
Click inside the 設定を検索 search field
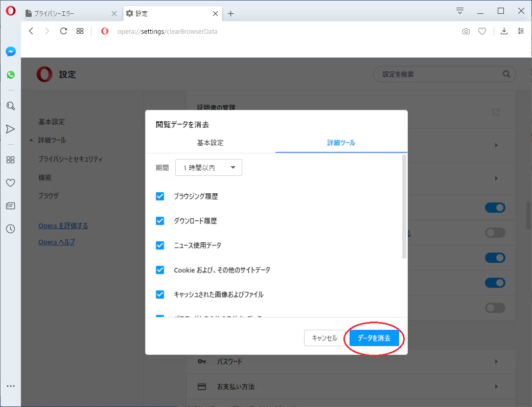pyautogui.click(x=444, y=74)
